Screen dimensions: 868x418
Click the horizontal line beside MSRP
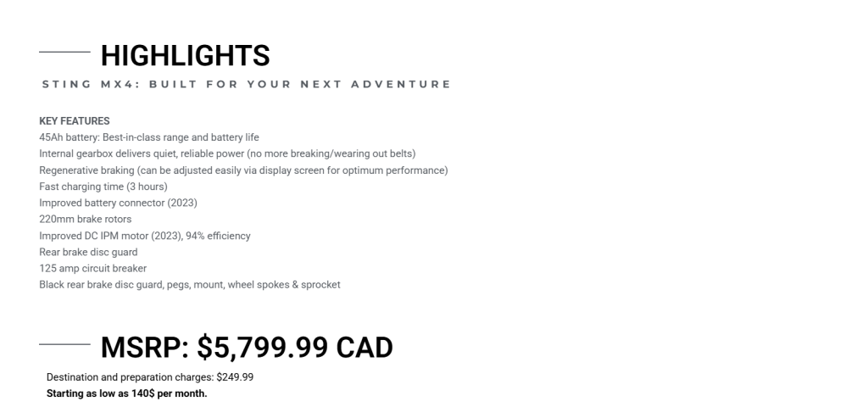[x=64, y=344]
